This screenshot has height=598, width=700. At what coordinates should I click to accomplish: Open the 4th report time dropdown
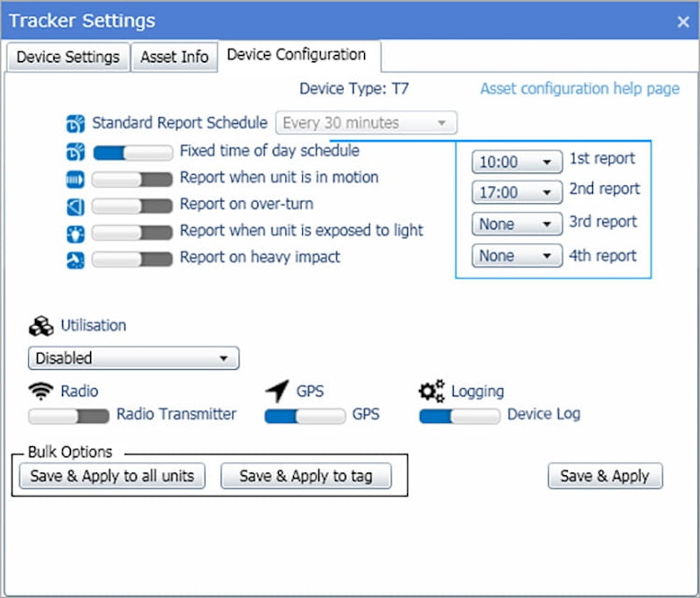click(517, 255)
